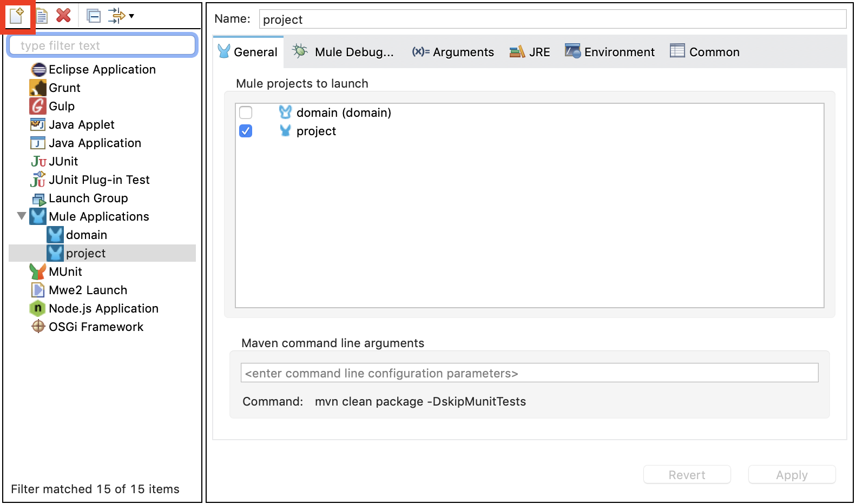Click the Collapse All icon in toolbar

(x=94, y=16)
